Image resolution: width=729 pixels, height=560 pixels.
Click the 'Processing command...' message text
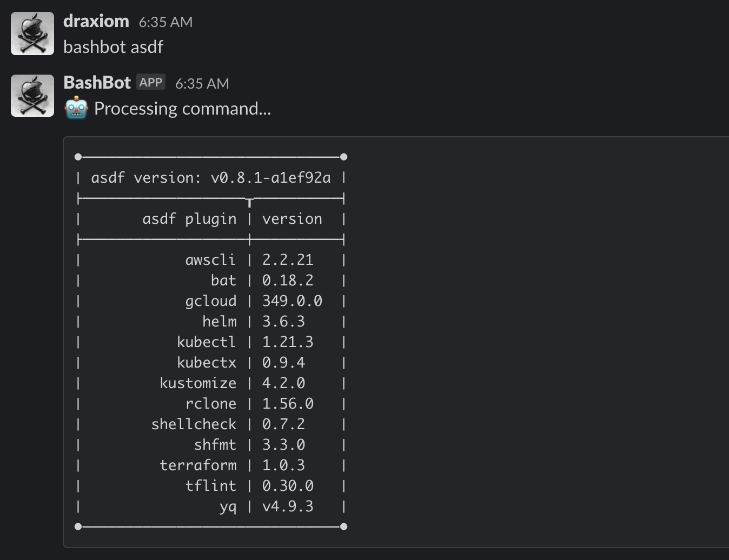pyautogui.click(x=183, y=109)
